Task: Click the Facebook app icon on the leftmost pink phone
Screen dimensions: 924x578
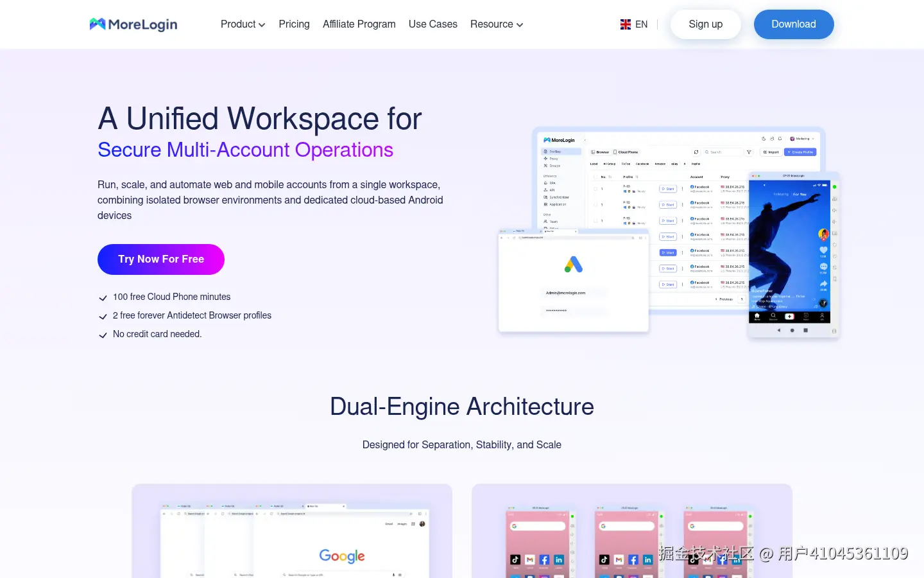Action: [x=544, y=559]
